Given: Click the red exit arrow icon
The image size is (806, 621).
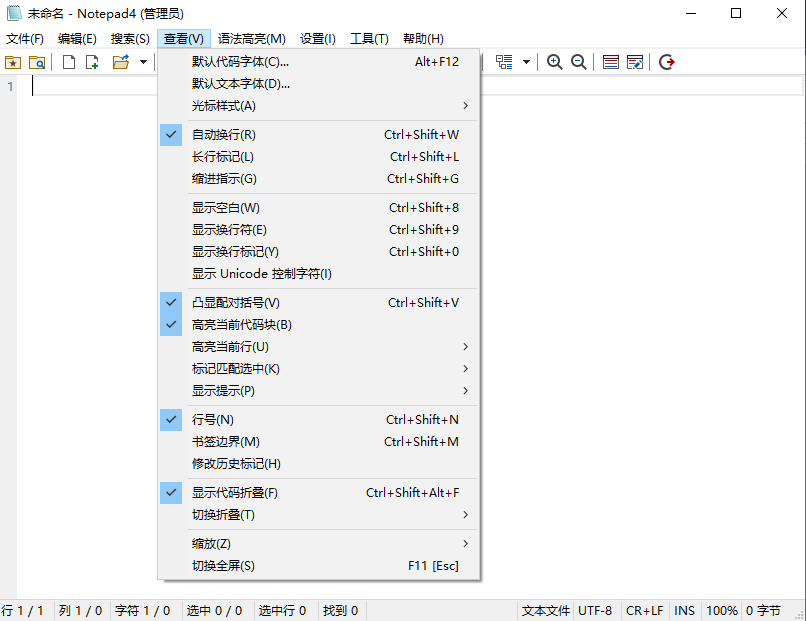Looking at the screenshot, I should click(667, 62).
